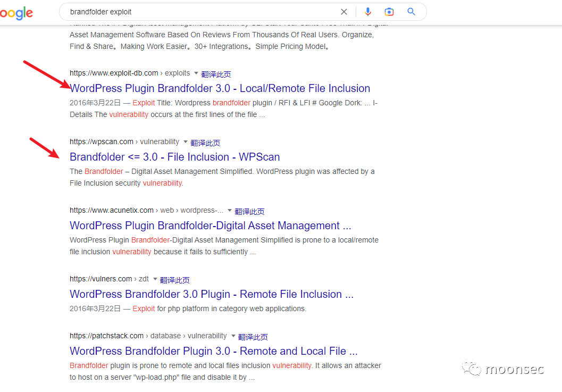
Task: Open 'Brandfolder <= 3.0 - File Inclusion - WPScan'
Action: [174, 157]
